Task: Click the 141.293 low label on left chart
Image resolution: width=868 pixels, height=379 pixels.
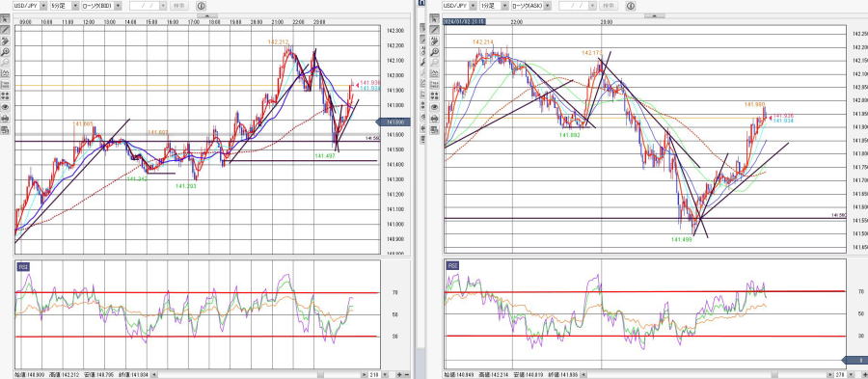Action: click(186, 186)
